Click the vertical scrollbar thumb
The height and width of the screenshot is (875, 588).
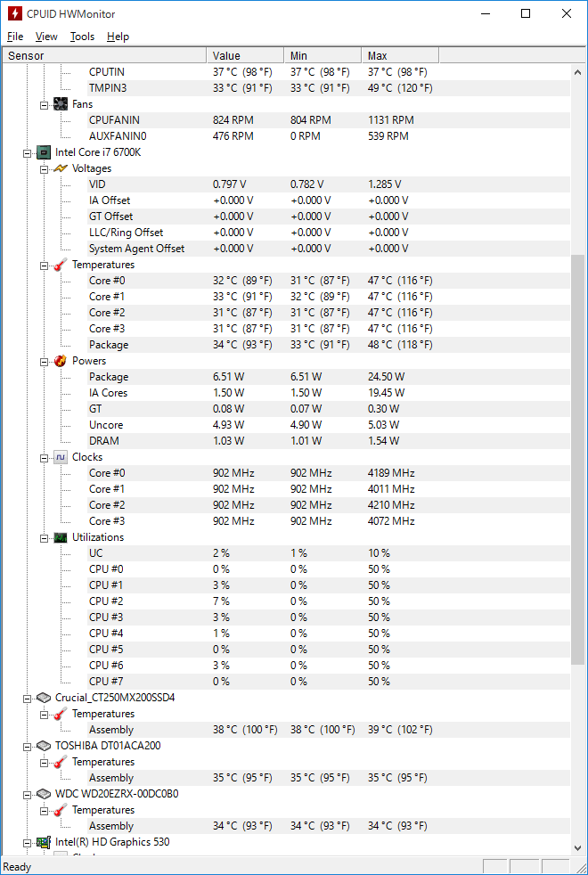coord(577,459)
